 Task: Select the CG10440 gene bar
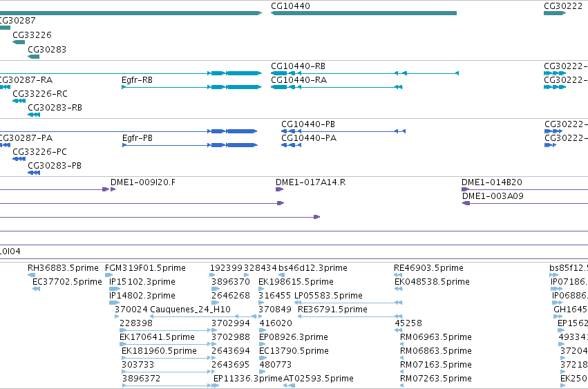coord(363,13)
